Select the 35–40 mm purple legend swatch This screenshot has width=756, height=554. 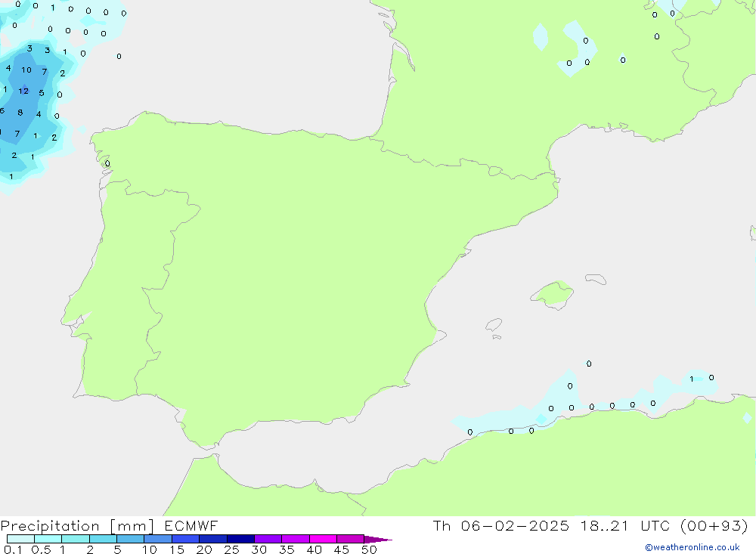(x=296, y=539)
